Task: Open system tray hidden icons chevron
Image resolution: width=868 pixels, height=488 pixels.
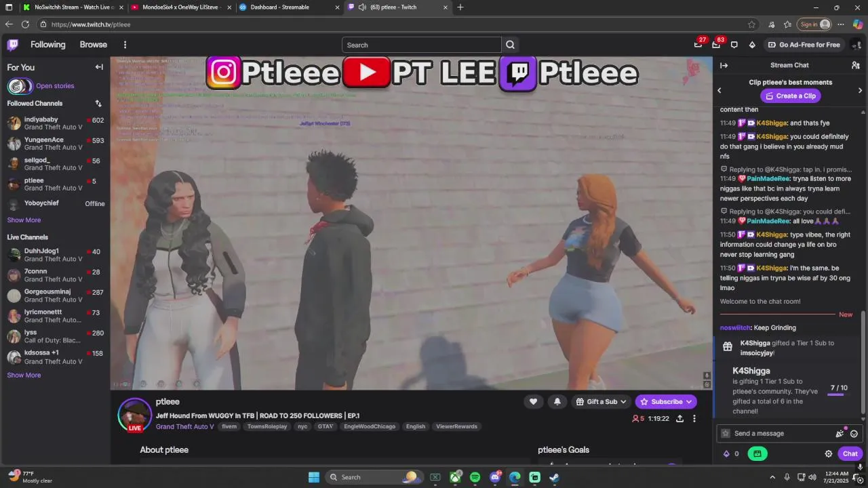Action: 772,477
